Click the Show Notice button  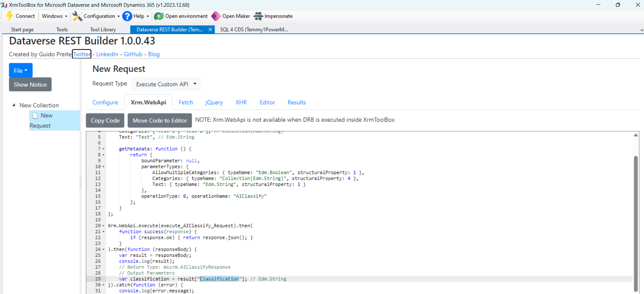coord(30,84)
